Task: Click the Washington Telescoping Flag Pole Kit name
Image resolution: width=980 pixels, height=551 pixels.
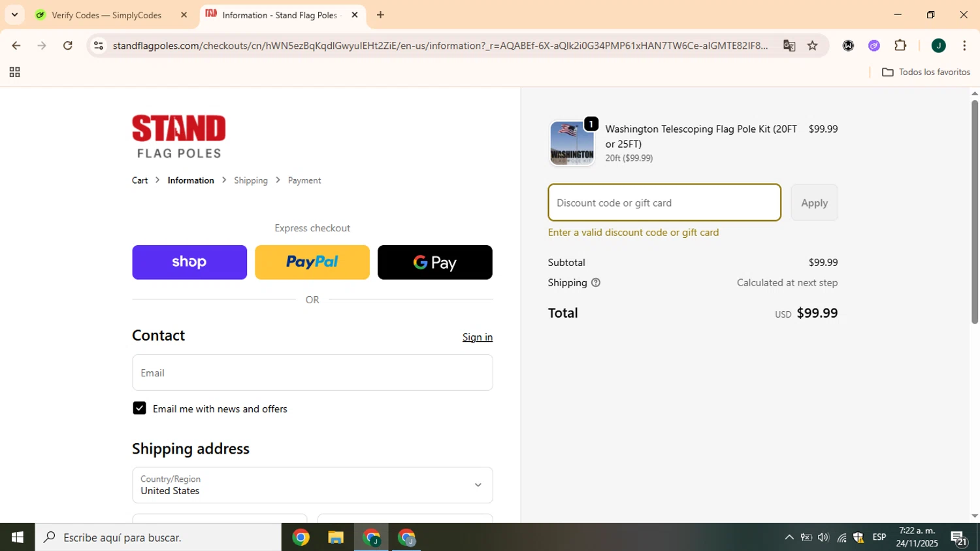Action: coord(701,136)
